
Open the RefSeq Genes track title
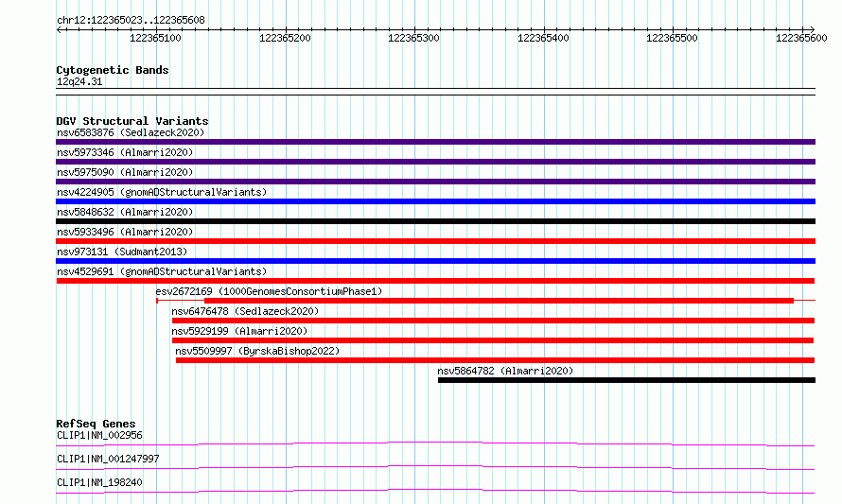96,424
